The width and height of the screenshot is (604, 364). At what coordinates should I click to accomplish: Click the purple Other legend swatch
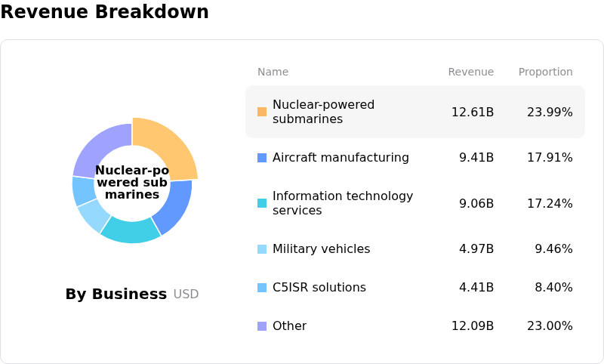(x=262, y=326)
